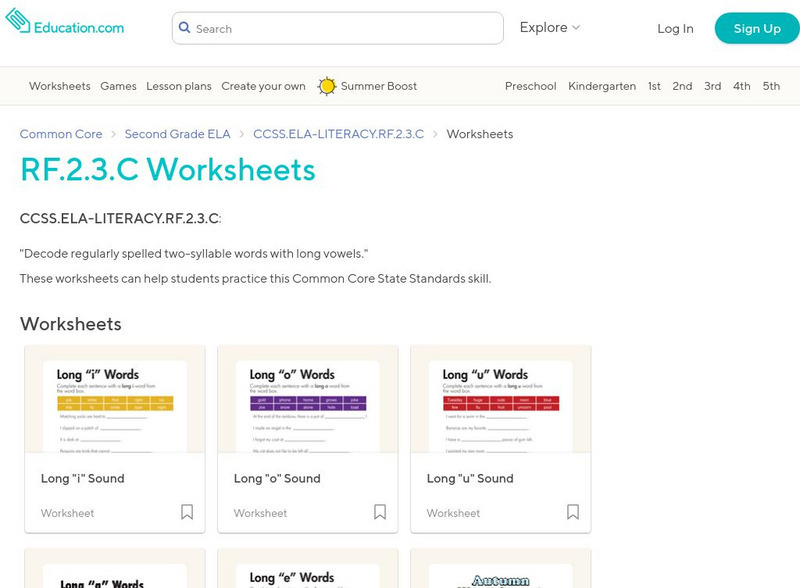This screenshot has width=800, height=588.
Task: Bookmark the Long "o" Sound worksheet
Action: (380, 512)
